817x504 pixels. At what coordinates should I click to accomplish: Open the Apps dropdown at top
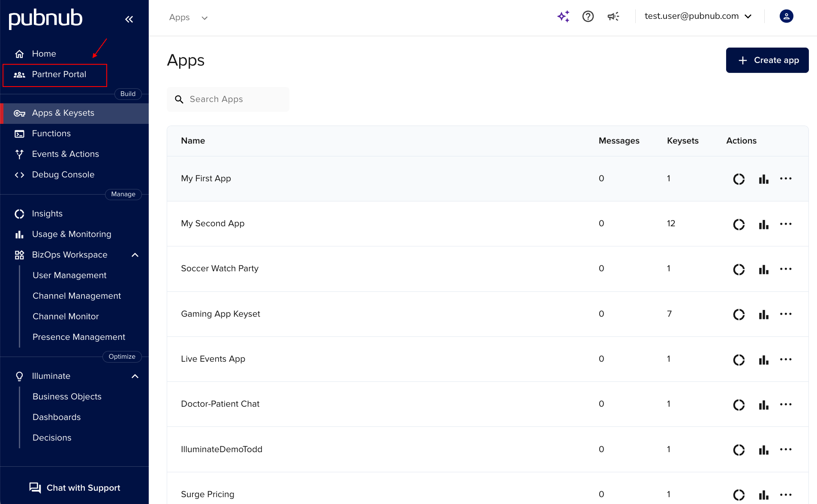(189, 18)
